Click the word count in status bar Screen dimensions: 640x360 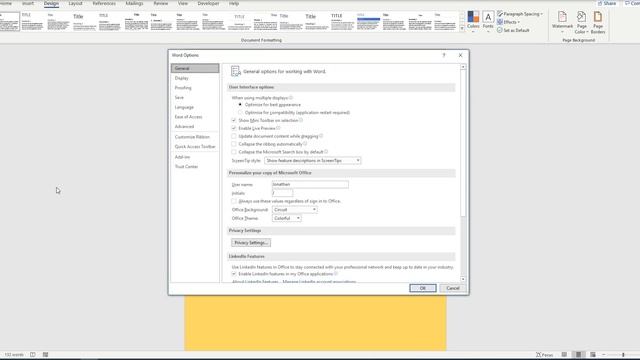tap(13, 355)
